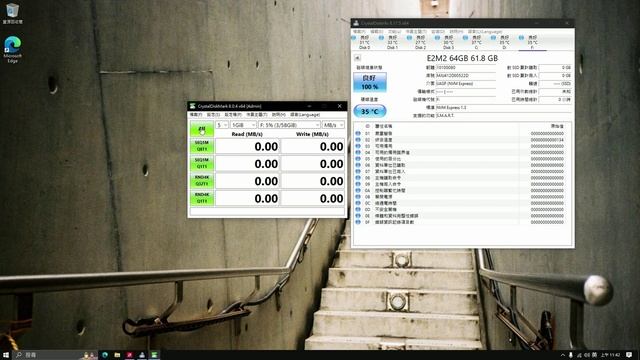Click the CrystalDiskMark title bar icon
Screen dimensions: 640x360
coord(193,106)
